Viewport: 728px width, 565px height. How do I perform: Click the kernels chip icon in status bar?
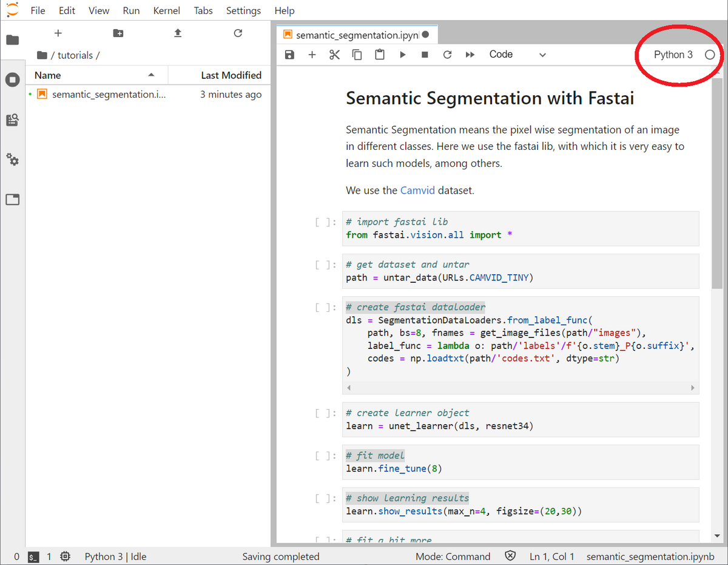click(x=66, y=557)
